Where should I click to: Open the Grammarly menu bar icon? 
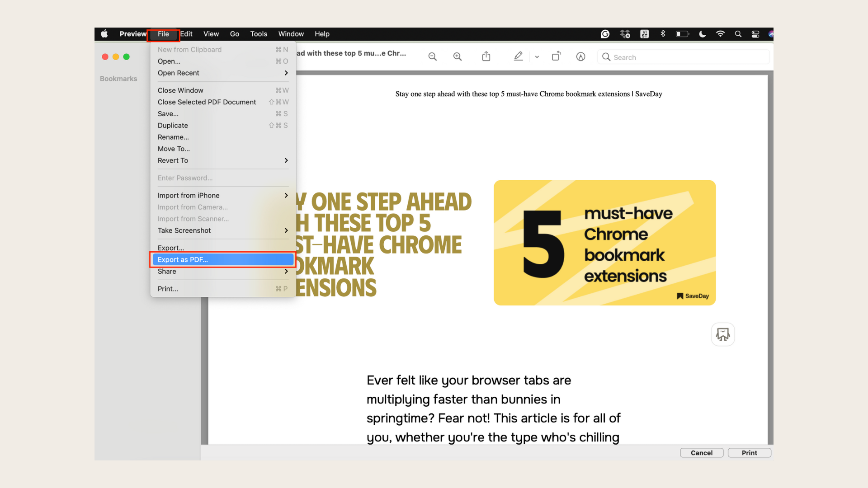coord(605,34)
